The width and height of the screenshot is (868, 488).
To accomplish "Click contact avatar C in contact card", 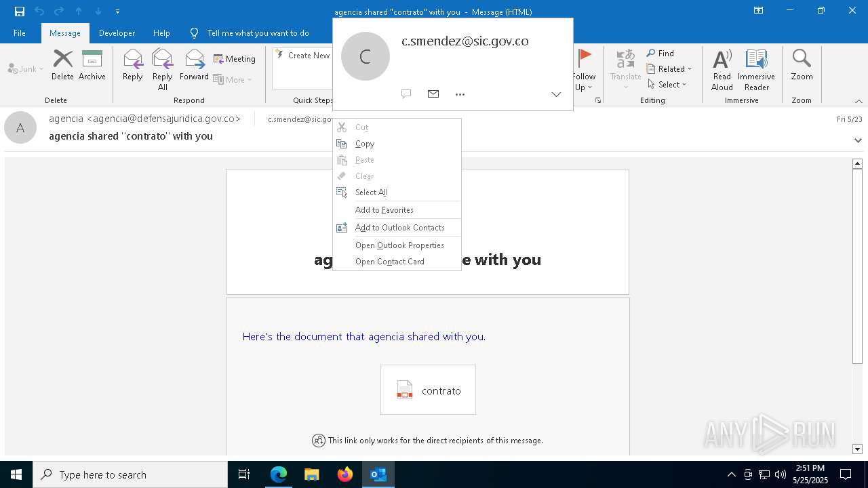I will [366, 56].
